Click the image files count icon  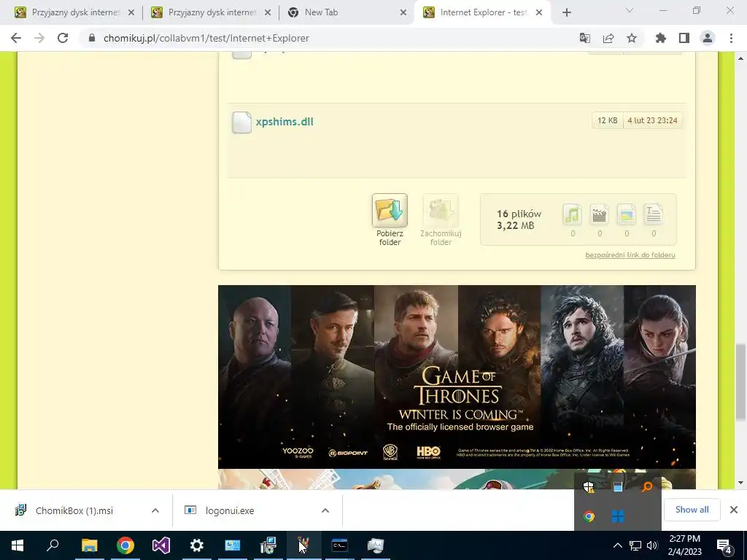click(x=627, y=214)
